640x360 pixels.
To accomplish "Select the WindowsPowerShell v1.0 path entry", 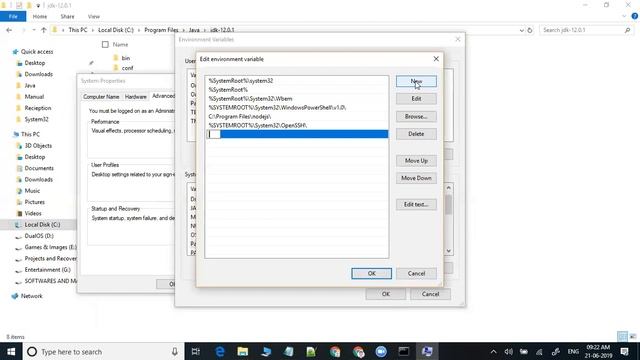I will click(296, 108).
